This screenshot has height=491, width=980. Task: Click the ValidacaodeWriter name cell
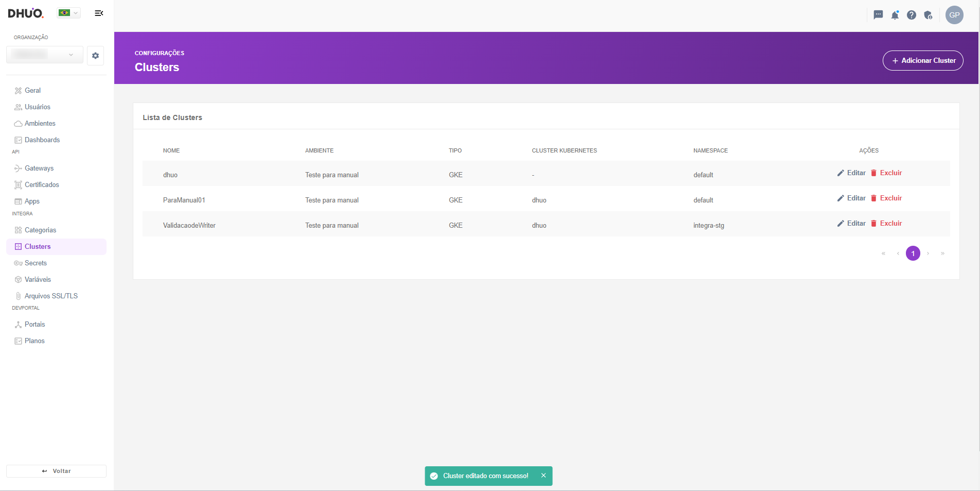tap(189, 225)
